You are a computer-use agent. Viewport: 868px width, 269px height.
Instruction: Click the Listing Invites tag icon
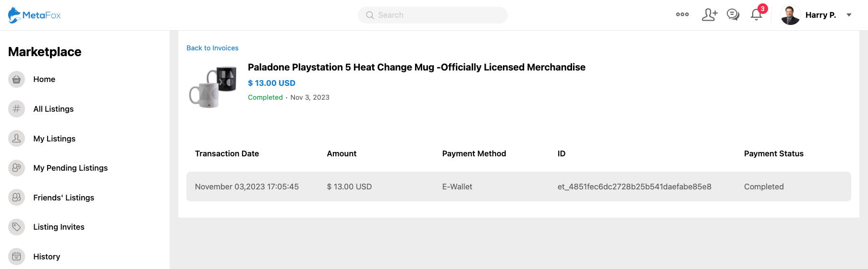pyautogui.click(x=16, y=227)
